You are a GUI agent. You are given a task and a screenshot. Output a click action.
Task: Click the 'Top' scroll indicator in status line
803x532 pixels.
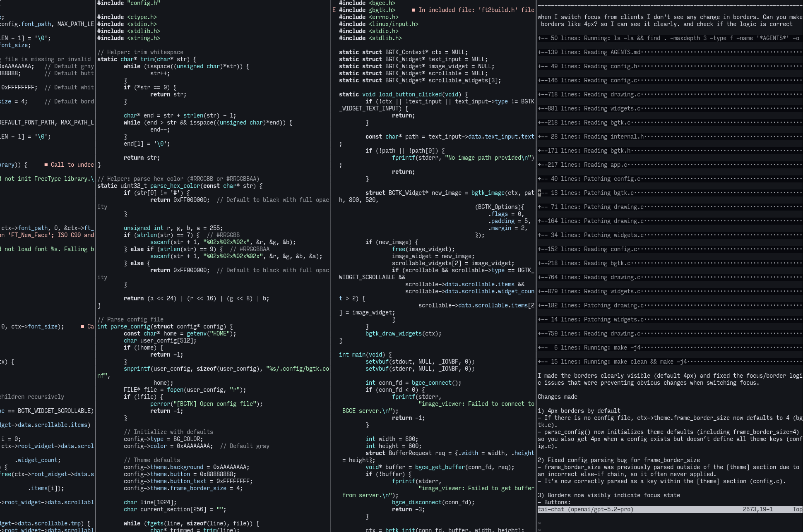(797, 509)
